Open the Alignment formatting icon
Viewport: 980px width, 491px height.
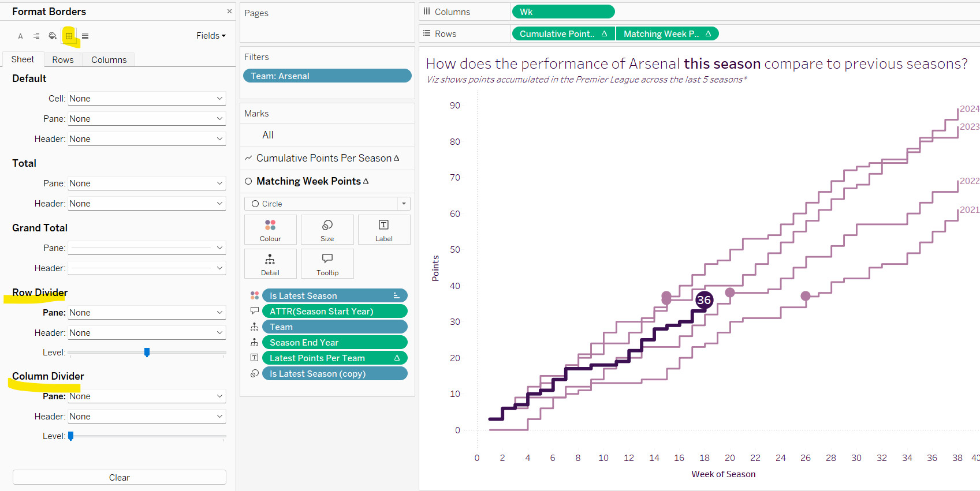(36, 36)
